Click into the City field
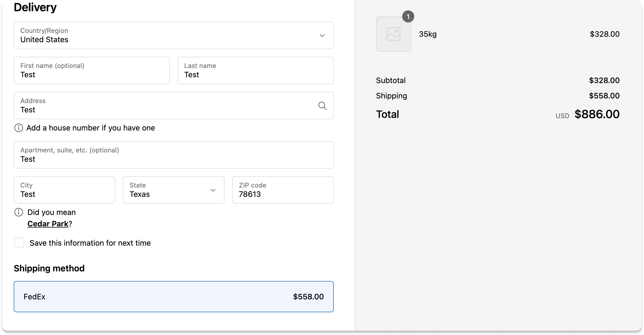The image size is (644, 335). click(x=64, y=190)
